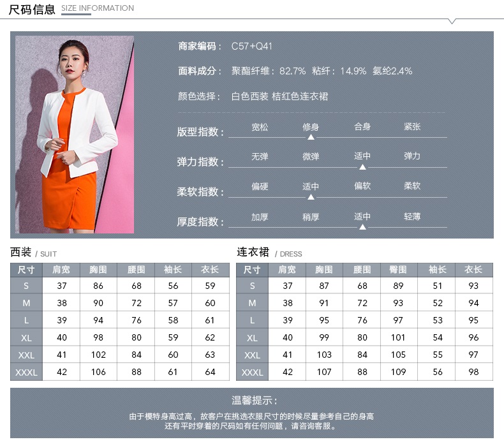
Task: Select the S size row in dress table
Action: pos(253,286)
